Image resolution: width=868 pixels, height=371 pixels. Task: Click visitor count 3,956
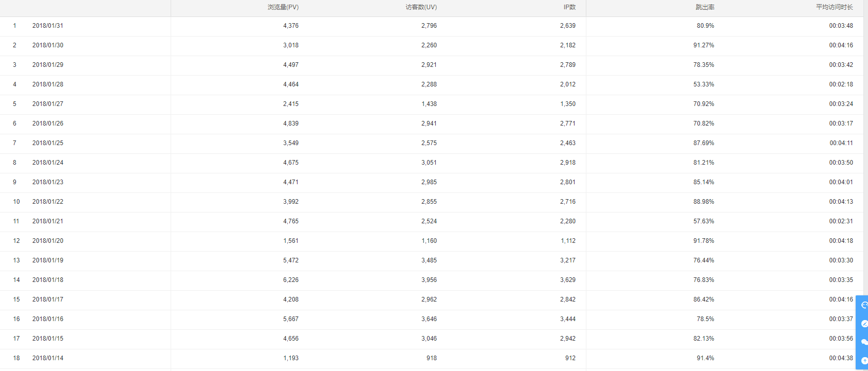429,280
